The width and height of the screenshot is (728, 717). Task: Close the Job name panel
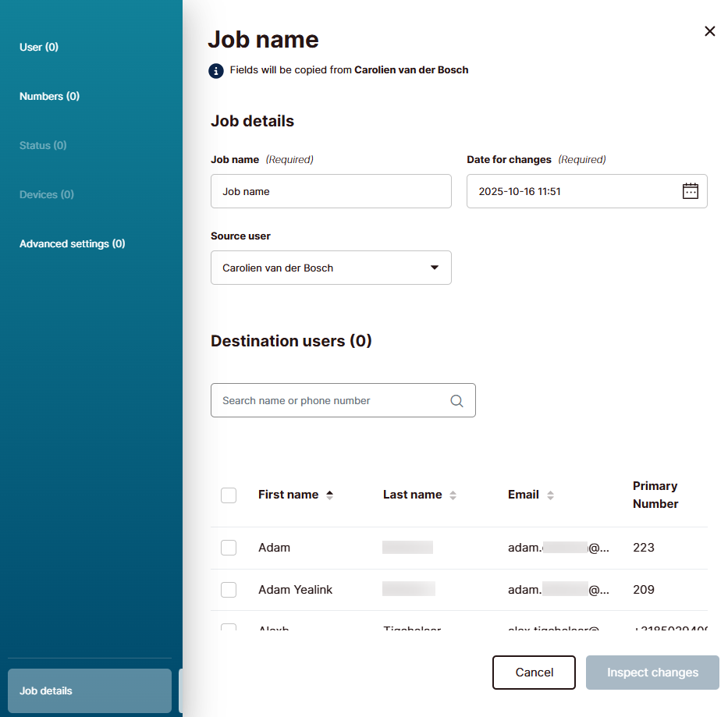coord(709,31)
